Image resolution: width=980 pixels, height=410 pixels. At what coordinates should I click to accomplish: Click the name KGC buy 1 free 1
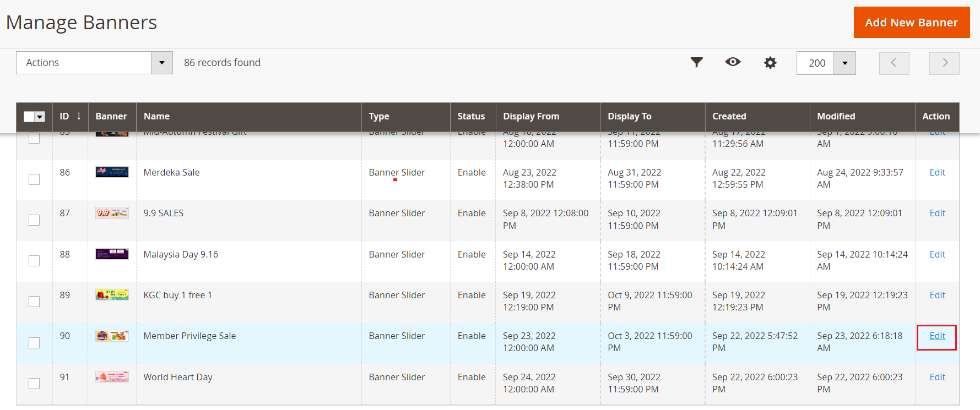point(177,295)
